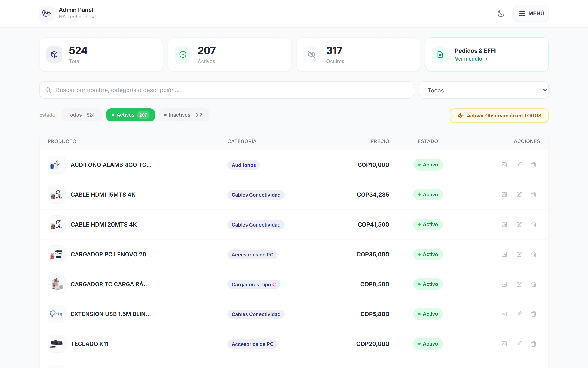Delete the CABLE HDMI 20MTS 4K product
This screenshot has height=368, width=588.
[x=533, y=224]
